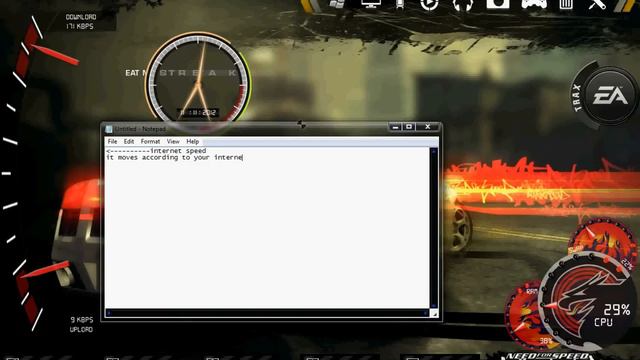
Task: Click the Notepad vertical scrollbar up arrow
Action: [x=434, y=151]
